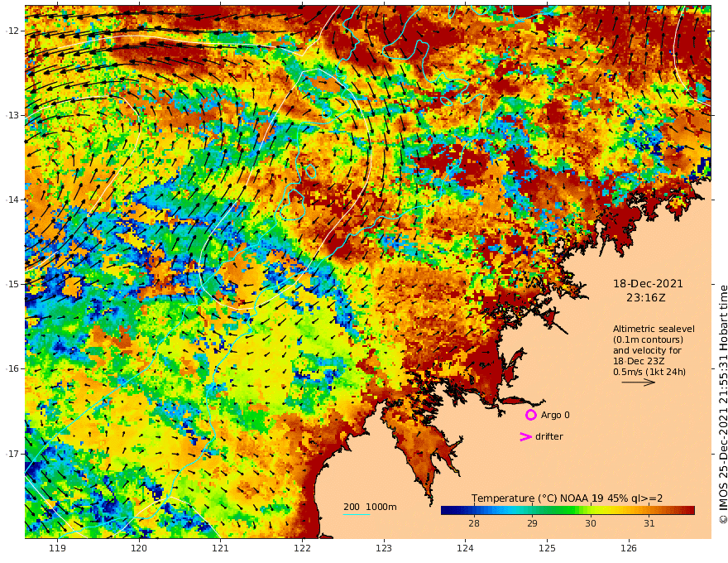Click the time text 23:16Z
This screenshot has width=728, height=563.
point(645,298)
